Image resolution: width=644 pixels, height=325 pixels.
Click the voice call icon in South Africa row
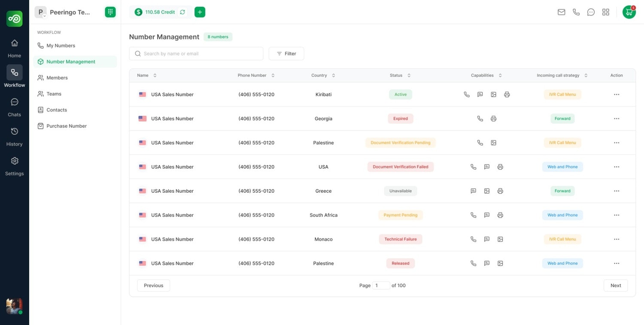point(473,215)
